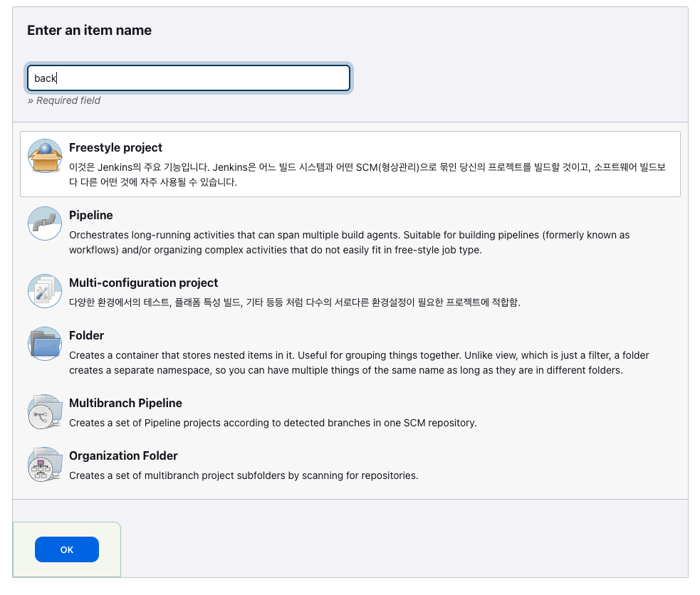Click the OK button

click(67, 549)
